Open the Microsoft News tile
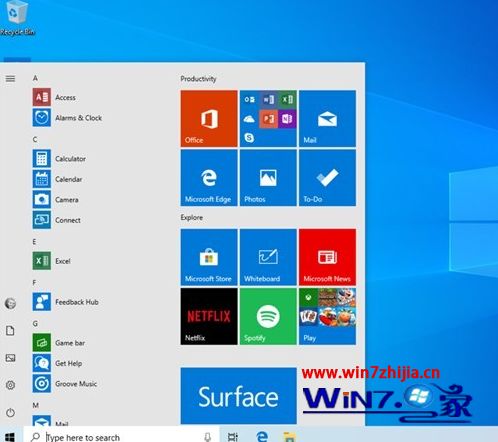Viewport: 498px width, 442px height. (327, 257)
